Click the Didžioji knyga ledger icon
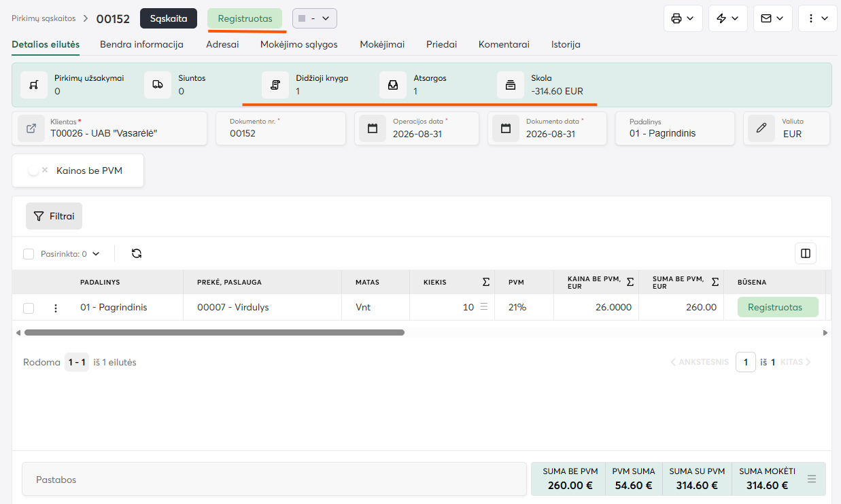This screenshot has width=841, height=504. point(275,85)
